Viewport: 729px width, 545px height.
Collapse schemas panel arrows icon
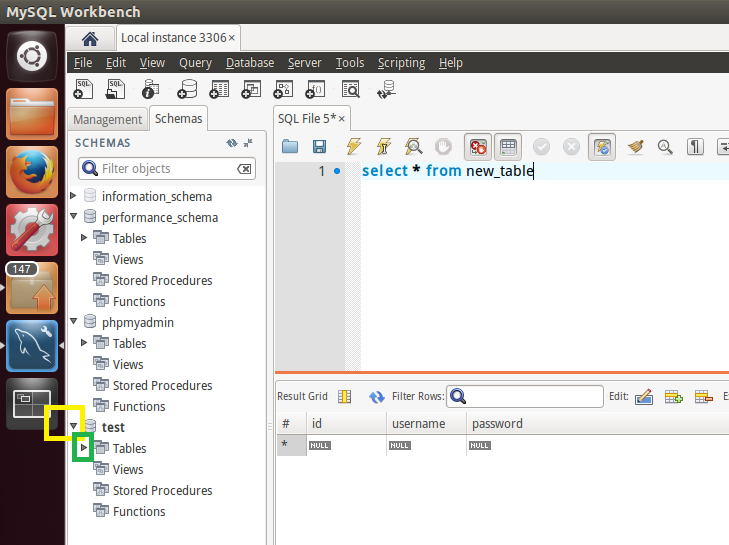248,143
